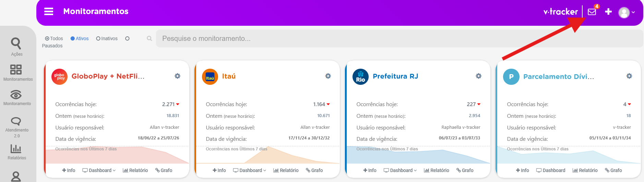644x182 pixels.
Task: Click GloboPlay 7-day occurrences chart
Action: [x=117, y=155]
